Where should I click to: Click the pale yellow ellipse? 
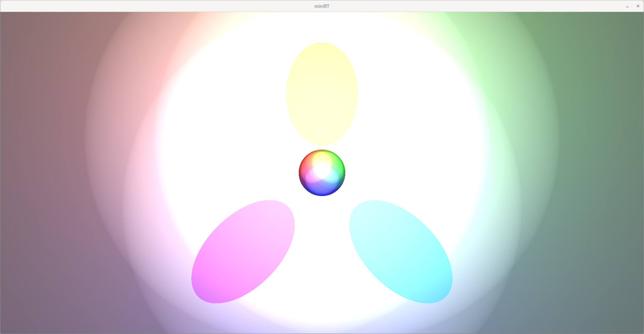coord(322,94)
